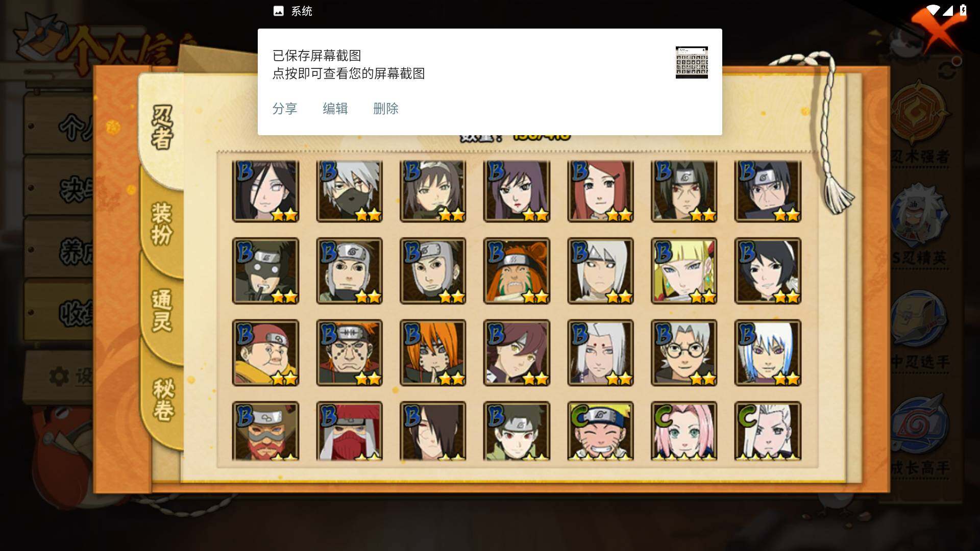The image size is (980, 551).
Task: Tap 分享 in the screenshot notification
Action: tap(285, 109)
